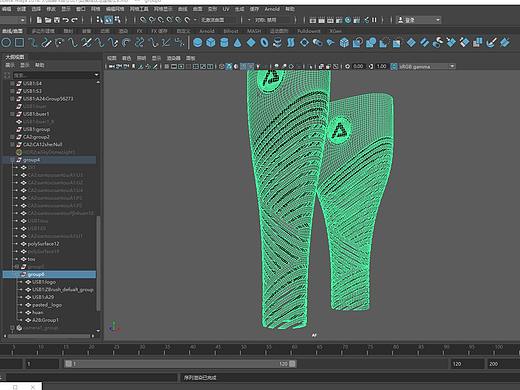Open the Arnold menu in menu bar
520x390 pixels.
tap(272, 9)
